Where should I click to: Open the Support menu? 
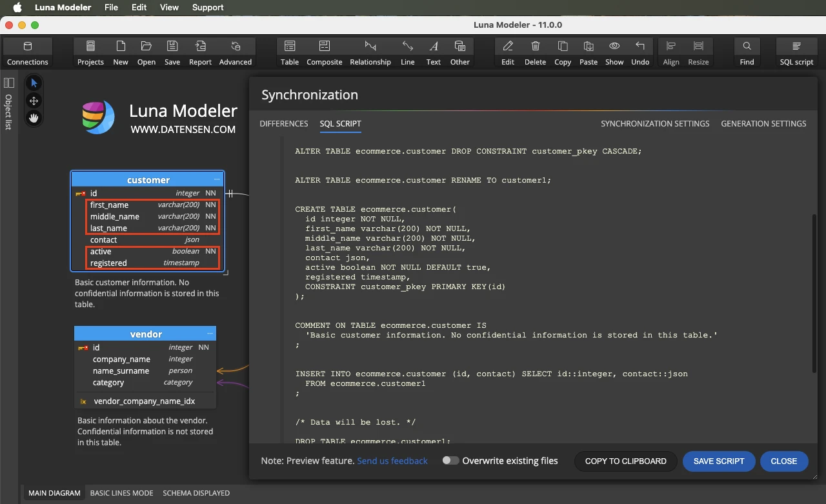point(208,7)
